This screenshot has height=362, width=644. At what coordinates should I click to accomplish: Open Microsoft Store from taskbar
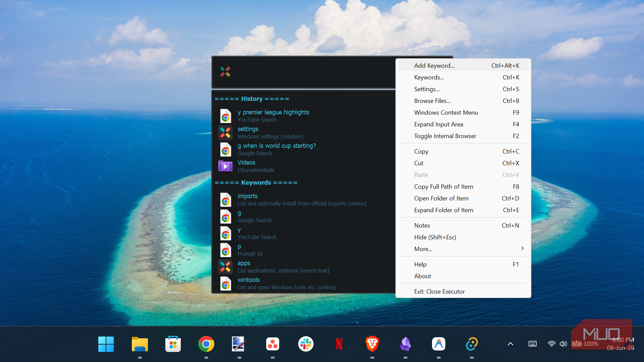pos(173,344)
